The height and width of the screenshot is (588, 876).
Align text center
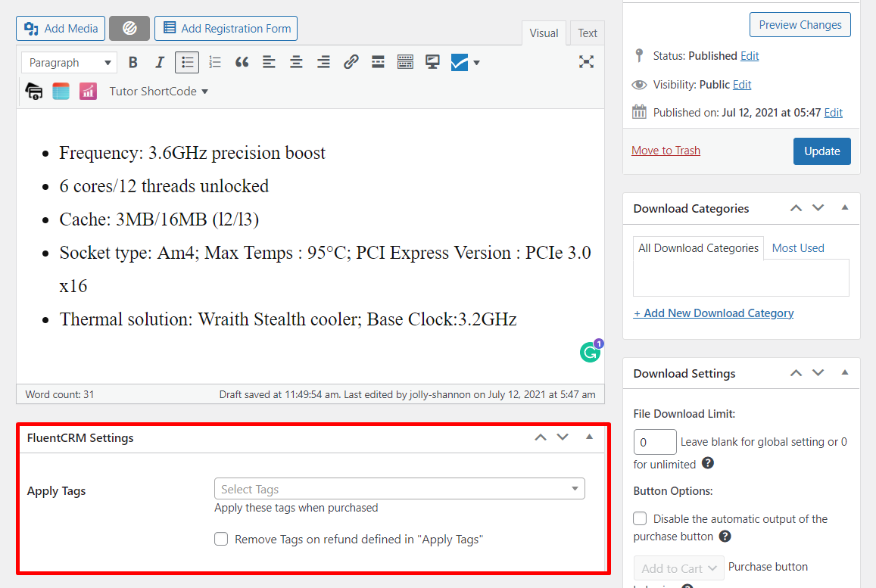296,63
